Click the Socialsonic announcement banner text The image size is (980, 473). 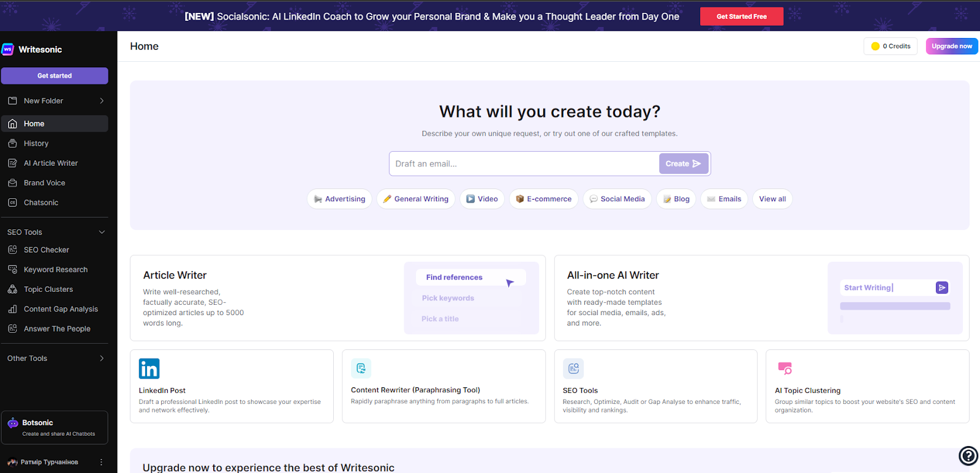(x=432, y=17)
